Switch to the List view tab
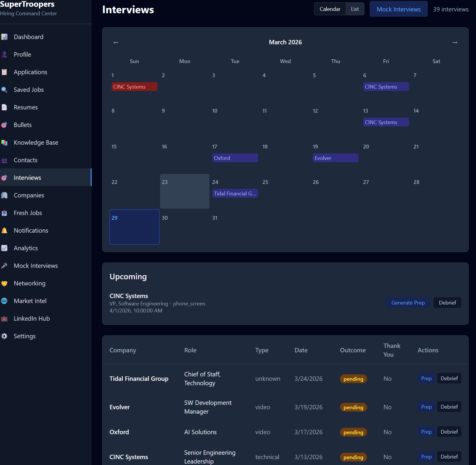This screenshot has width=476, height=465. [354, 9]
